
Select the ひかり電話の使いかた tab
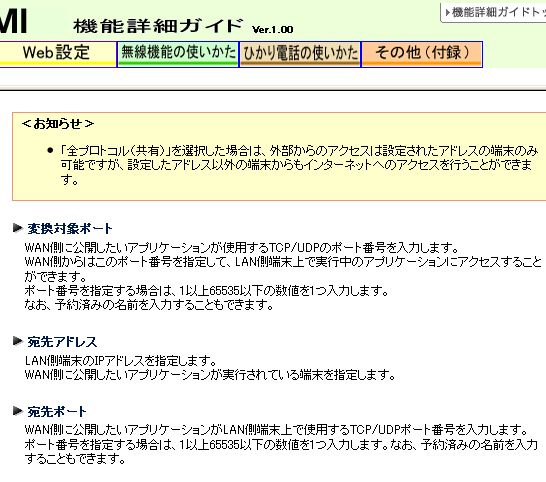(x=300, y=54)
